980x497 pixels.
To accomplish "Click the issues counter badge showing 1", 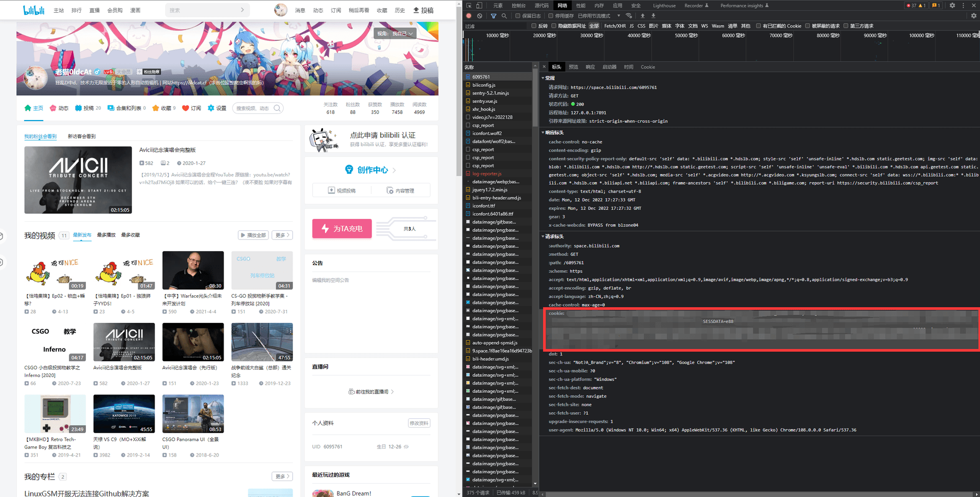I will [936, 6].
